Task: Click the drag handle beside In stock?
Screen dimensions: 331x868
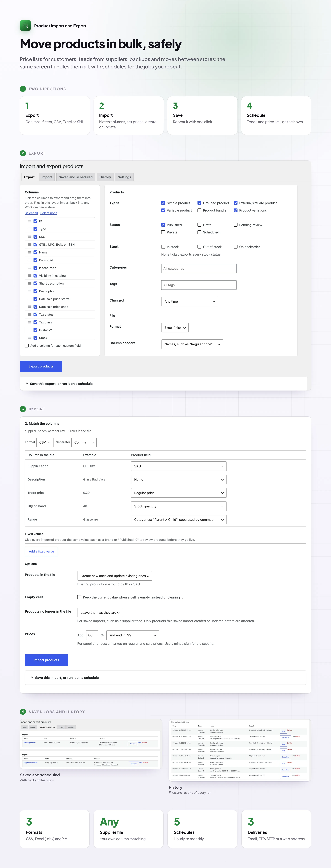Action: pyautogui.click(x=30, y=330)
